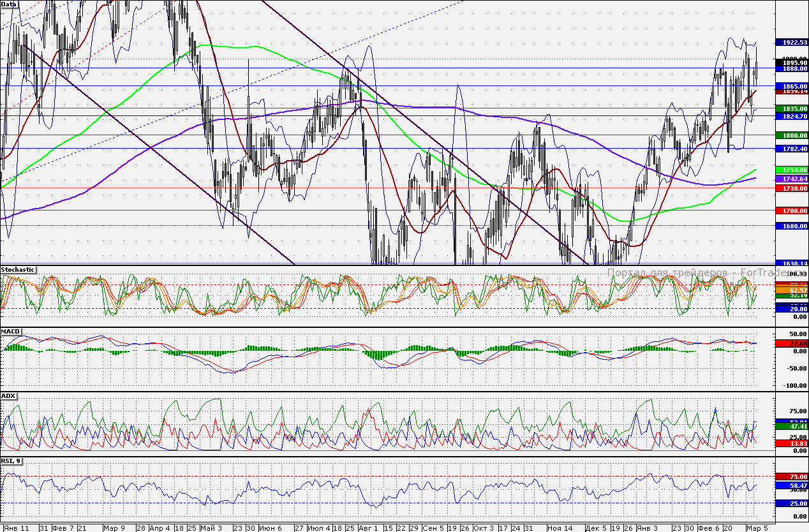Click the red 1730.00 level label
Screen dimensions: 809x532
pyautogui.click(x=791, y=189)
